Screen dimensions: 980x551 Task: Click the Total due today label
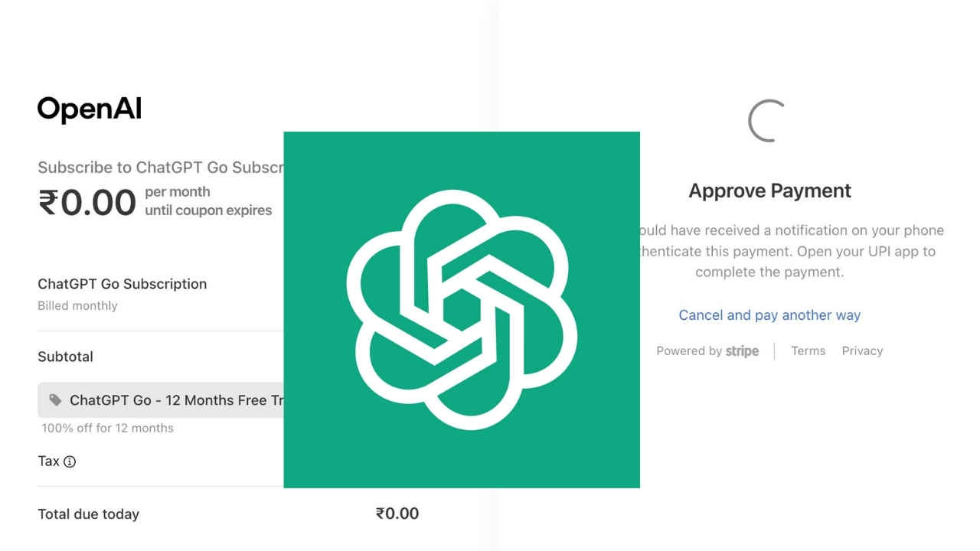click(89, 514)
